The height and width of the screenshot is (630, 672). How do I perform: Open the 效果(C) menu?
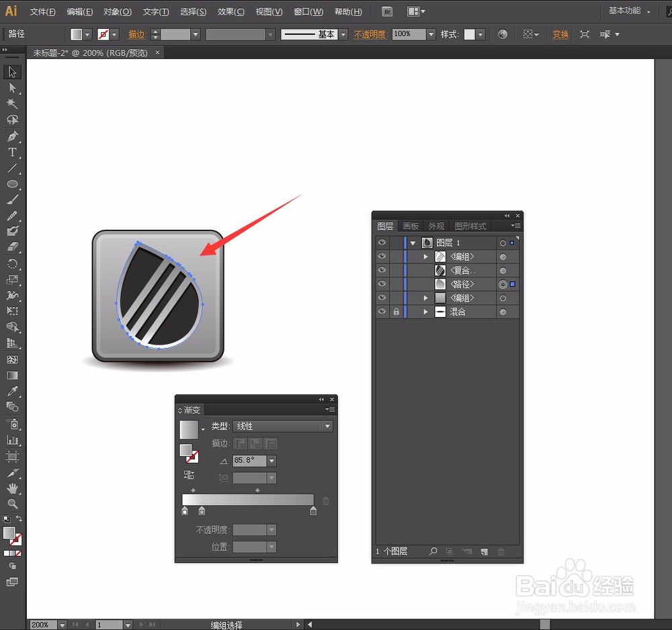point(231,12)
